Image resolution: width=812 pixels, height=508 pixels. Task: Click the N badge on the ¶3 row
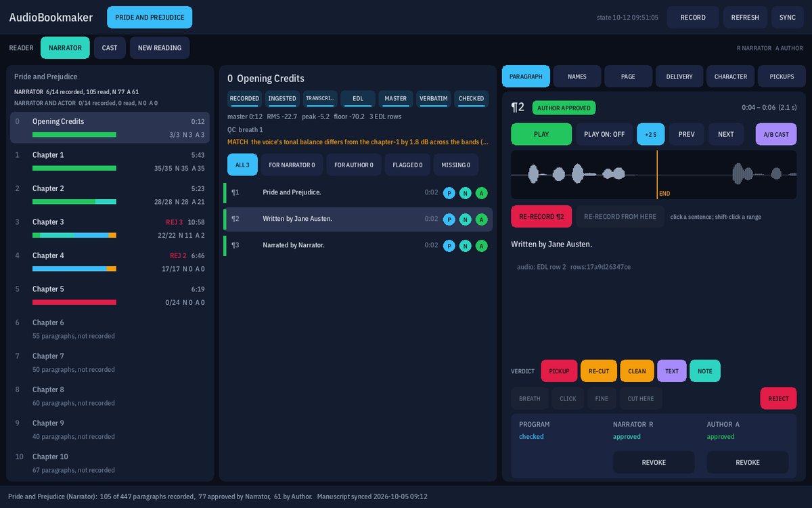point(466,246)
